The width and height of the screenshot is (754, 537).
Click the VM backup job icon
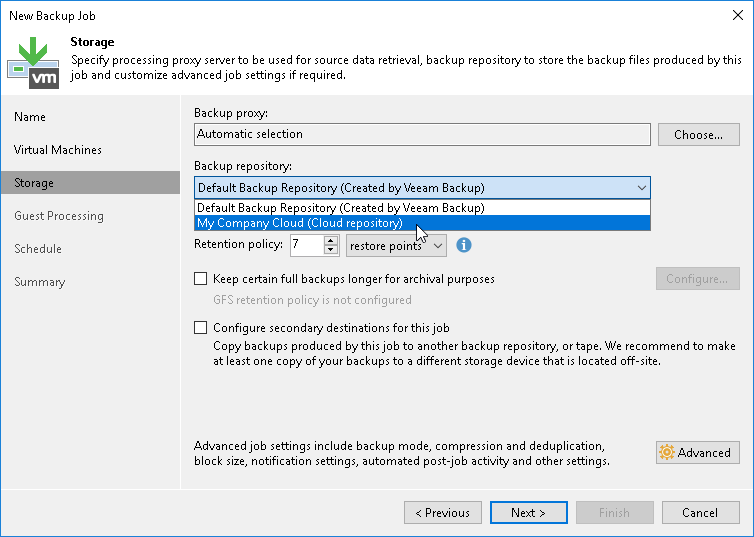(x=32, y=60)
